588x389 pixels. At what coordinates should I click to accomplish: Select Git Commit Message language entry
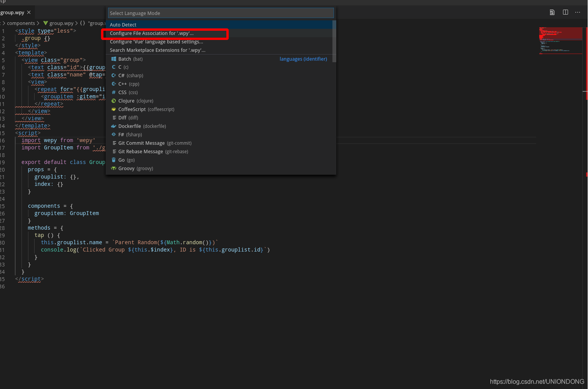coord(219,143)
